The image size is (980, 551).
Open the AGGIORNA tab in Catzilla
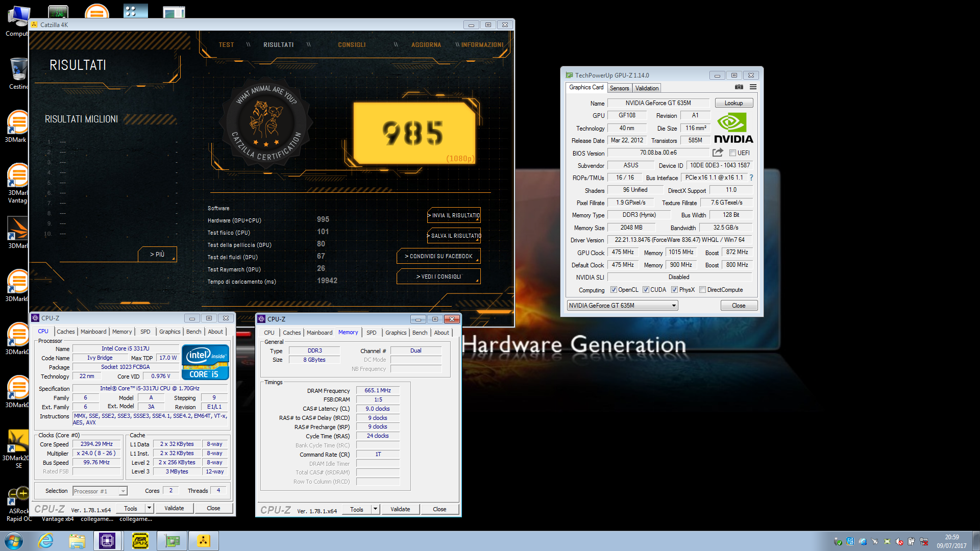pos(426,45)
